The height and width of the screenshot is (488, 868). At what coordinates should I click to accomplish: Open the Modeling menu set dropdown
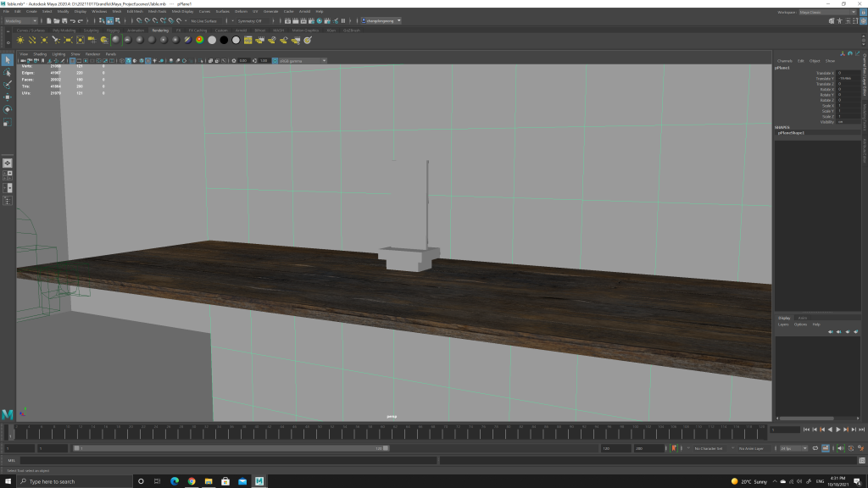click(x=20, y=20)
